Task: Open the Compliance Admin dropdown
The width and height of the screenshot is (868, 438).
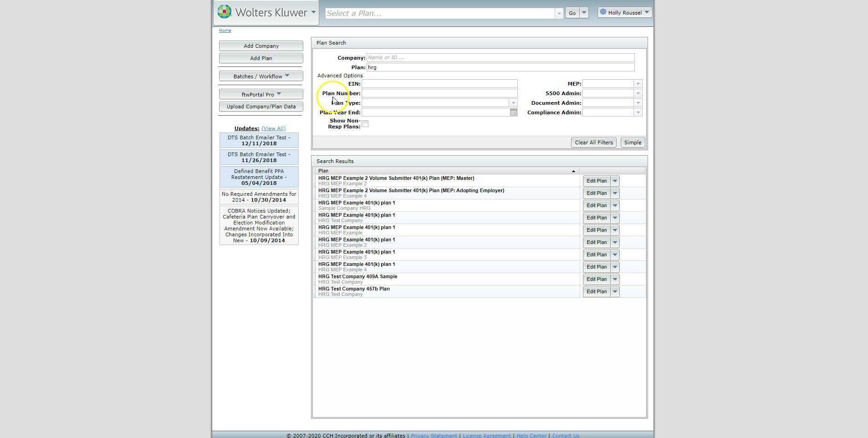Action: click(x=639, y=112)
